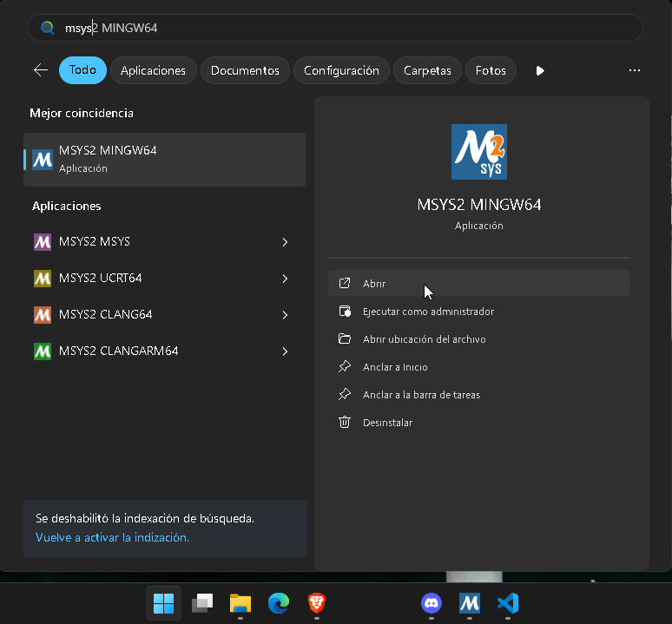
Task: Click the large MSYS2 logo in details pane
Action: [x=478, y=152]
